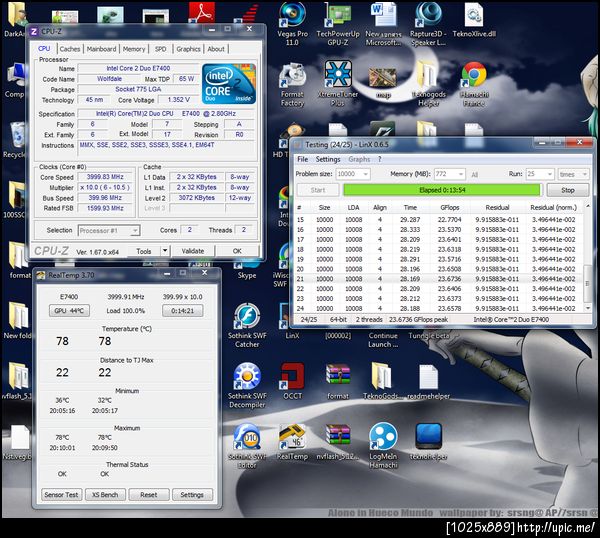Click the Intel Core 2 logo in CPU-Z
This screenshot has width=600, height=538.
(229, 84)
